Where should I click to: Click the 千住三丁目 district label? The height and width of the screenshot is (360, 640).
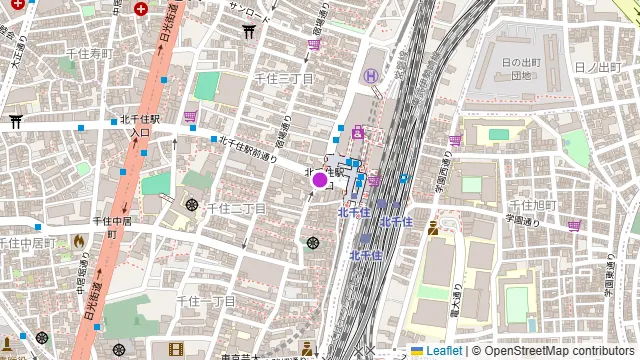[284, 79]
